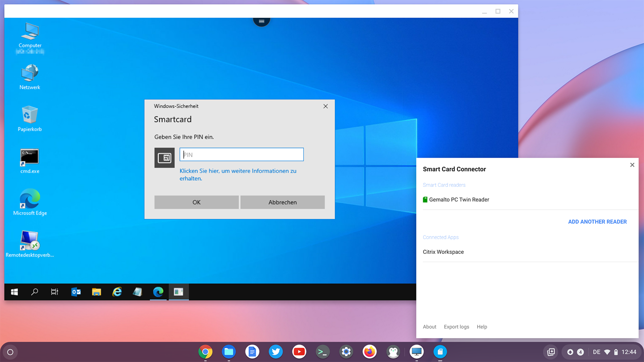Click the smartcard icon in the PIN dialog

pos(165,158)
